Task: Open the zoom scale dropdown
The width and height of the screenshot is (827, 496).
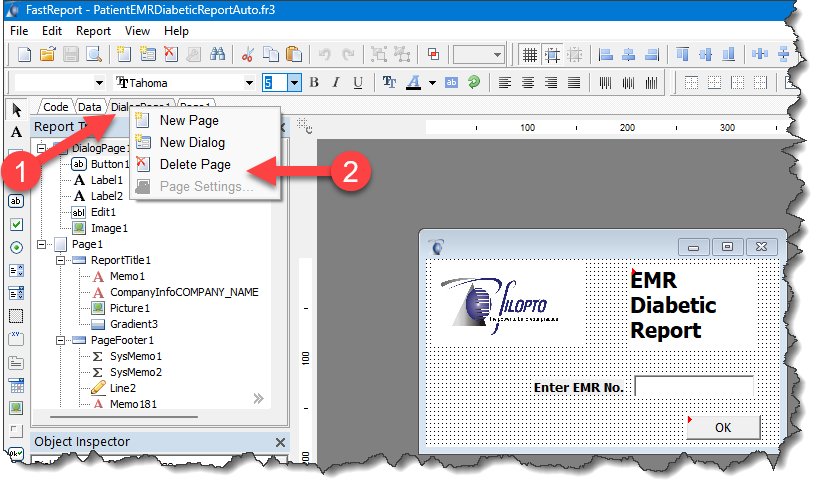Action: pyautogui.click(x=497, y=54)
